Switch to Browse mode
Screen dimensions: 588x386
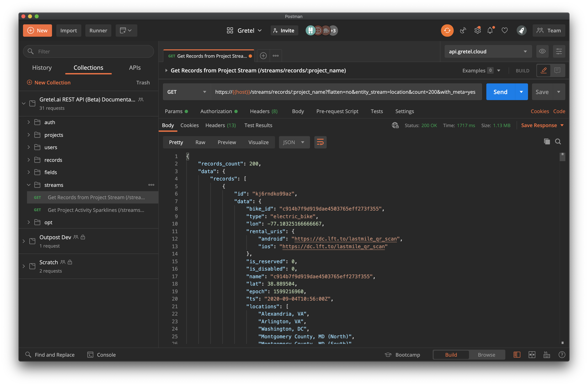coord(486,355)
